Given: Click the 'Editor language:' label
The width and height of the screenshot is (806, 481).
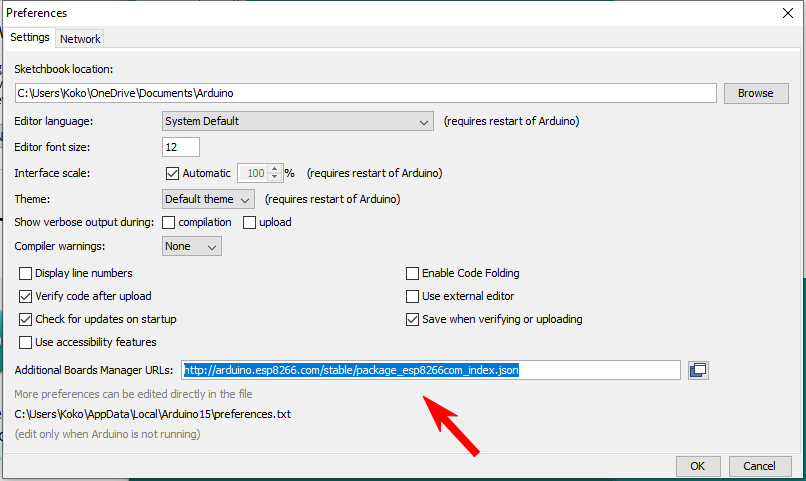Looking at the screenshot, I should (54, 121).
